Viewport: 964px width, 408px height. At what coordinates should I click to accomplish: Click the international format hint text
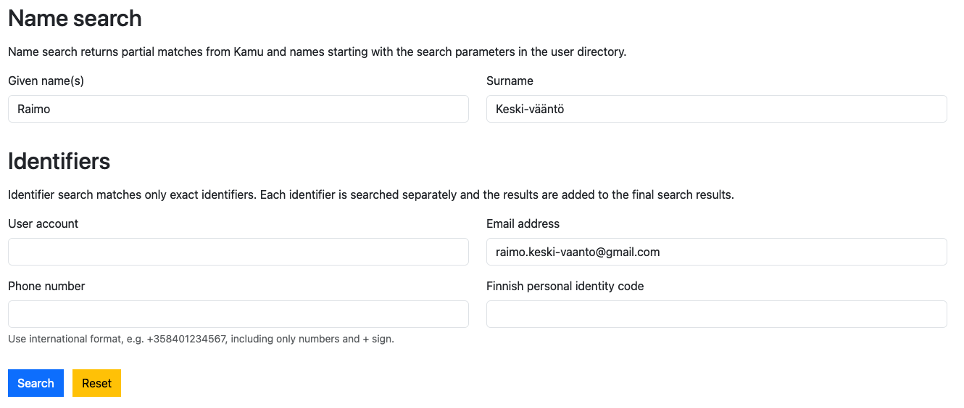[x=201, y=339]
